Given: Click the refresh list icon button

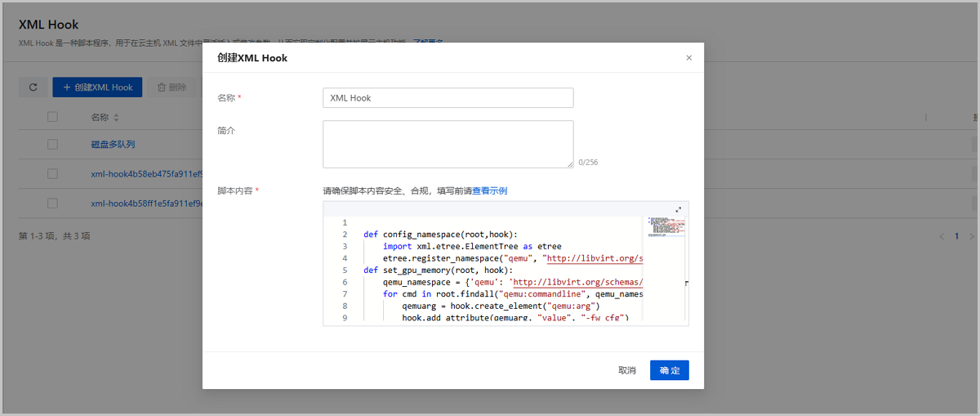Looking at the screenshot, I should pyautogui.click(x=33, y=87).
